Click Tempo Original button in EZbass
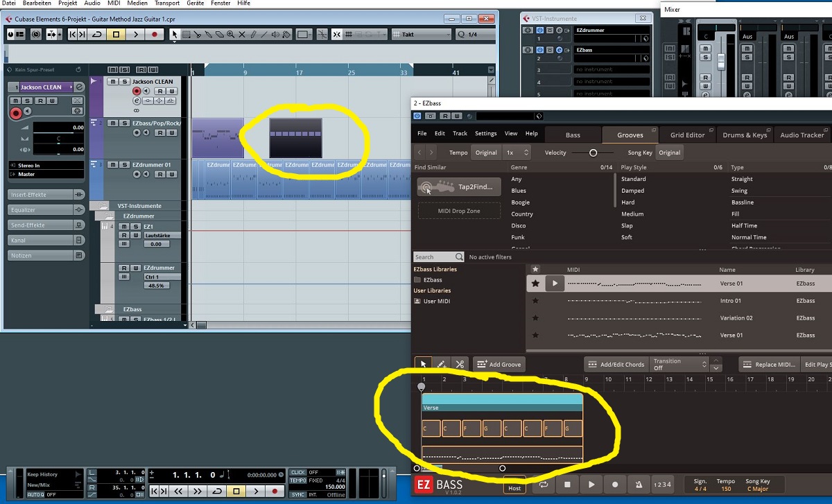This screenshot has height=504, width=832. click(x=485, y=153)
